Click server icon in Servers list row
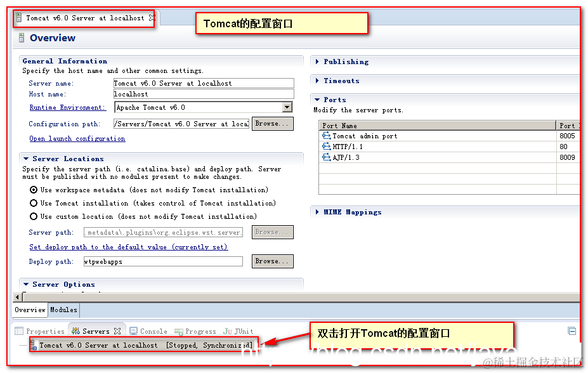This screenshot has height=373, width=588. (x=34, y=345)
